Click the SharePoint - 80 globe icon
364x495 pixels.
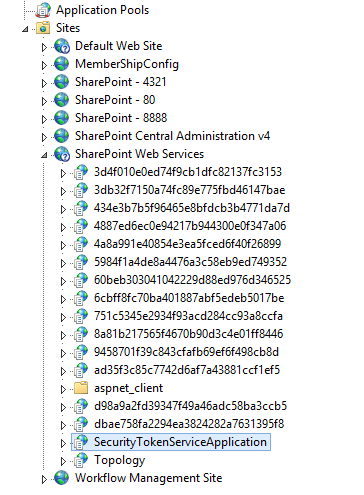tap(62, 100)
